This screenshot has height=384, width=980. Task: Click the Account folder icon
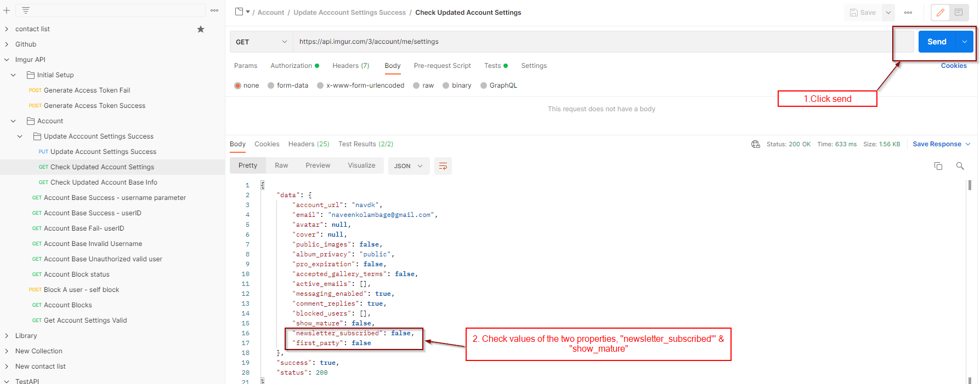click(31, 121)
